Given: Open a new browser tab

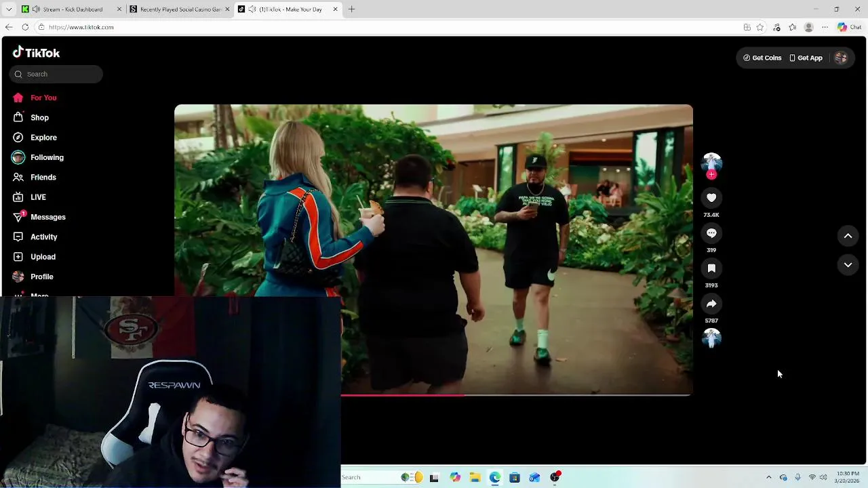Looking at the screenshot, I should tap(351, 9).
